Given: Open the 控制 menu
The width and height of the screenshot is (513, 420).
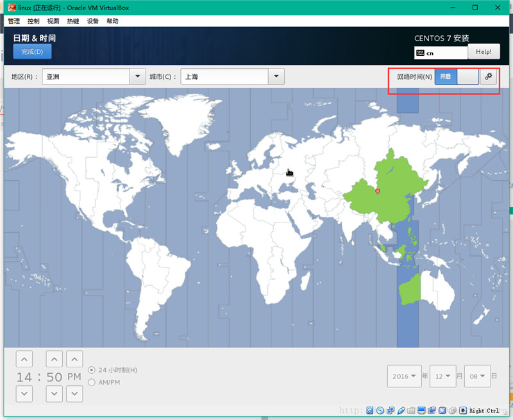Looking at the screenshot, I should 33,21.
